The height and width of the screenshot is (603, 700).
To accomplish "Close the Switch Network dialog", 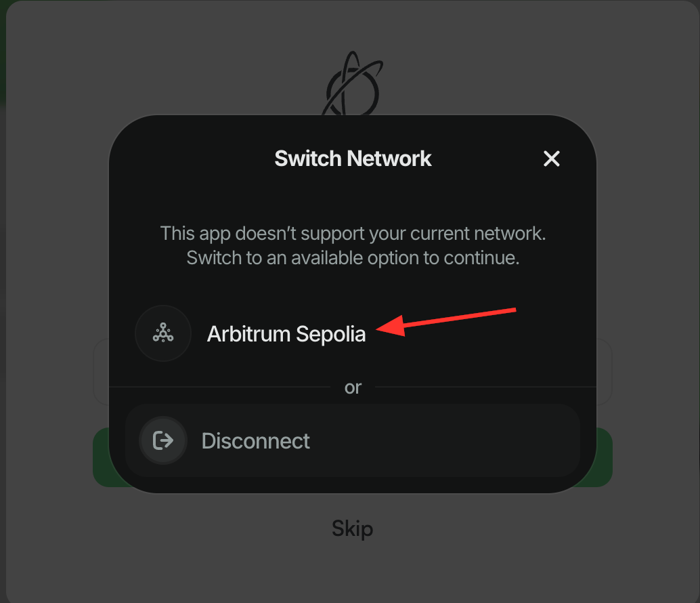I will 551,159.
